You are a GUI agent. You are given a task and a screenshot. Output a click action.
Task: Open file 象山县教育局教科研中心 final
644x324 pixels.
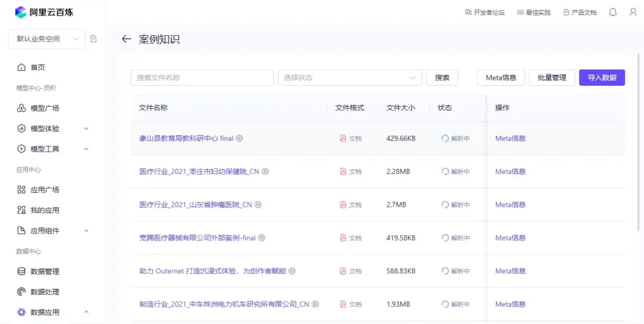(x=187, y=138)
